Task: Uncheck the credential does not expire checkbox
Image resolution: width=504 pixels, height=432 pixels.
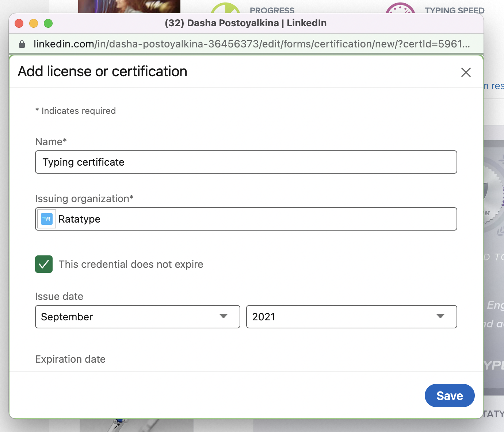Action: [44, 264]
